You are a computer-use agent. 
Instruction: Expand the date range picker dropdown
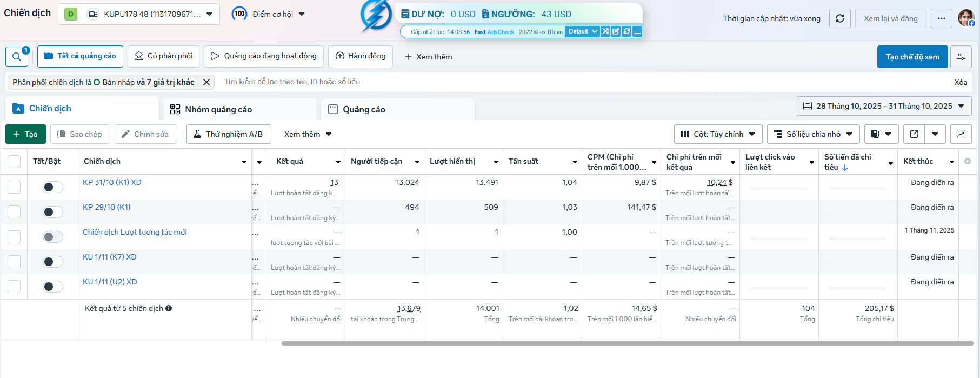tap(884, 106)
